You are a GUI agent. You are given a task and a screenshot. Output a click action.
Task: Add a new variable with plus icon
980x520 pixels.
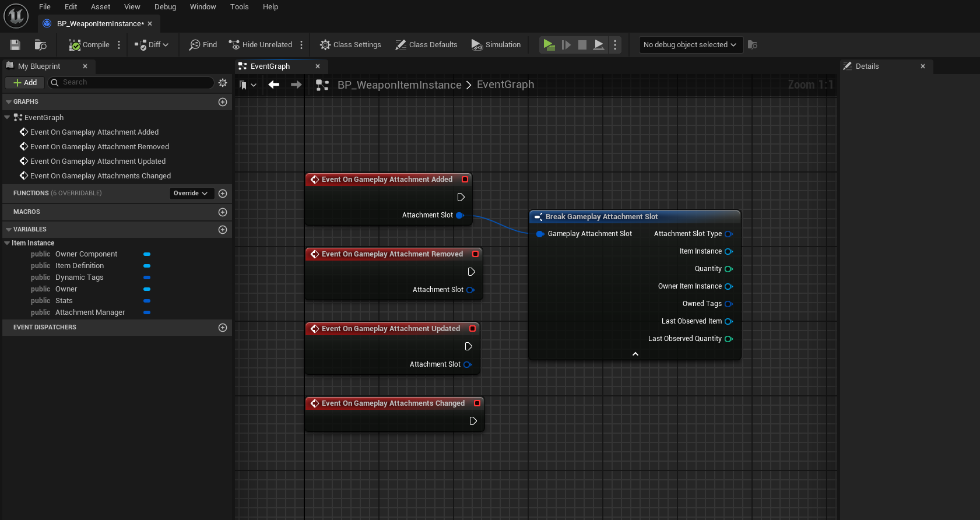point(223,230)
